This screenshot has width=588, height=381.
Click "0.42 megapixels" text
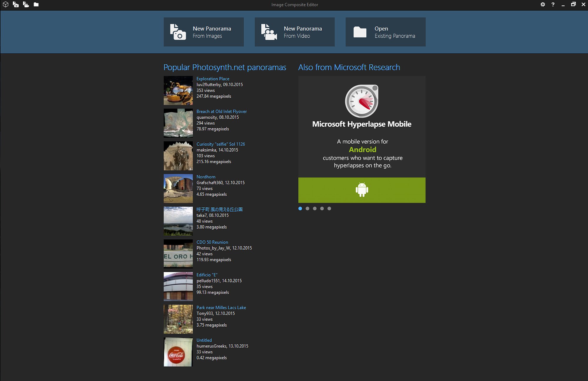pyautogui.click(x=211, y=358)
